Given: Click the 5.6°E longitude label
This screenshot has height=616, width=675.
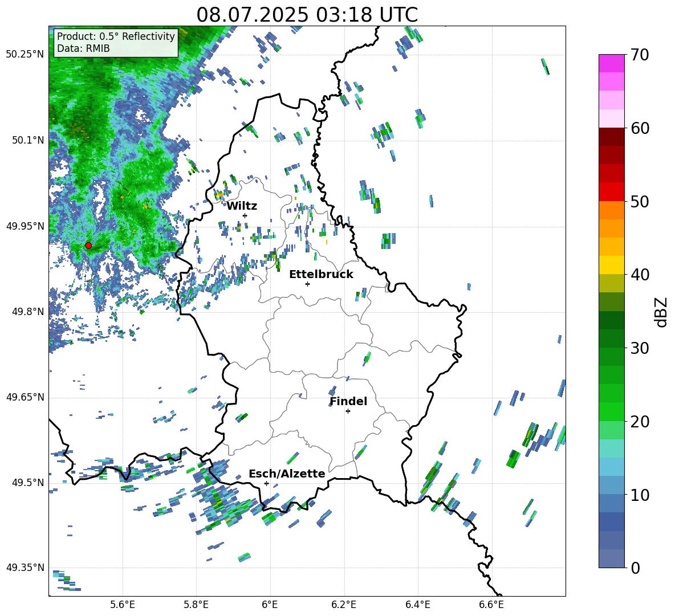Looking at the screenshot, I should click(123, 605).
